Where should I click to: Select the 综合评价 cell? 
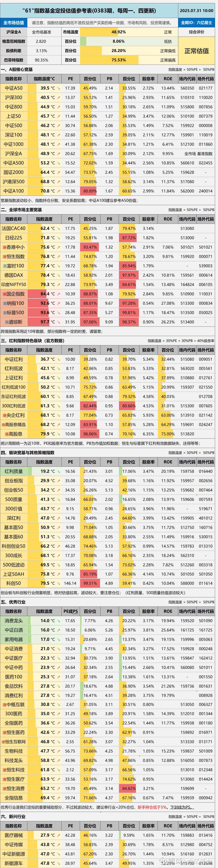(x=196, y=32)
